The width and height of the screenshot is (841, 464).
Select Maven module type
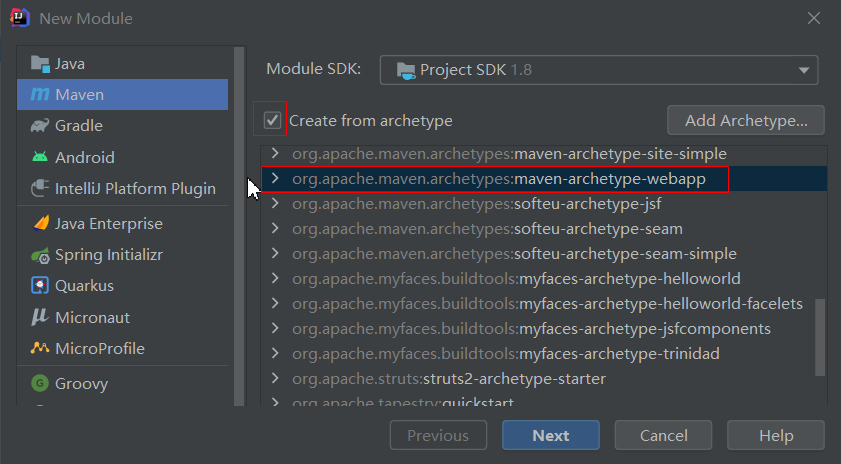click(122, 94)
